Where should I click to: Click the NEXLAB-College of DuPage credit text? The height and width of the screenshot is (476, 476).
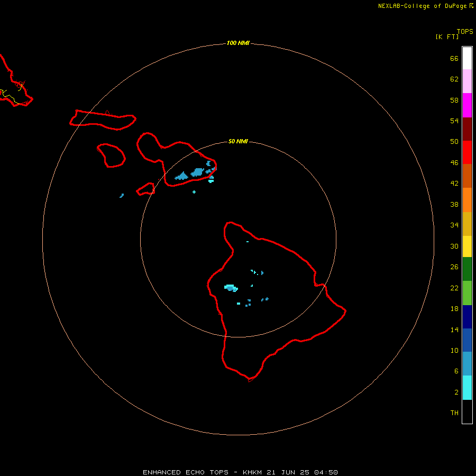pyautogui.click(x=422, y=6)
